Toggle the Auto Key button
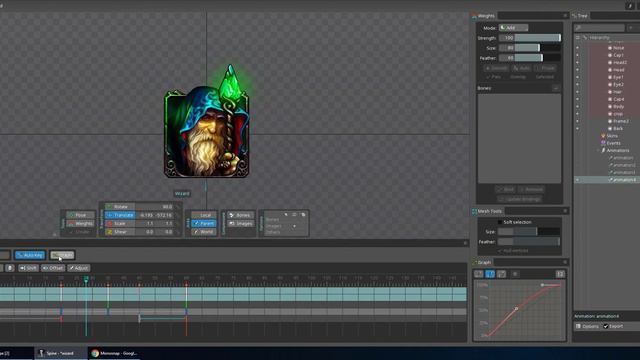Image resolution: width=640 pixels, height=360 pixels. tap(30, 255)
